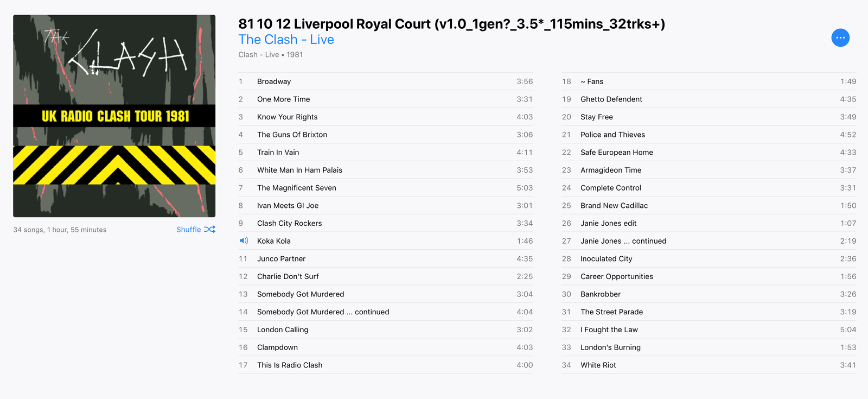Viewport: 868px width, 399px height.
Task: Select the track Broadway
Action: (274, 81)
